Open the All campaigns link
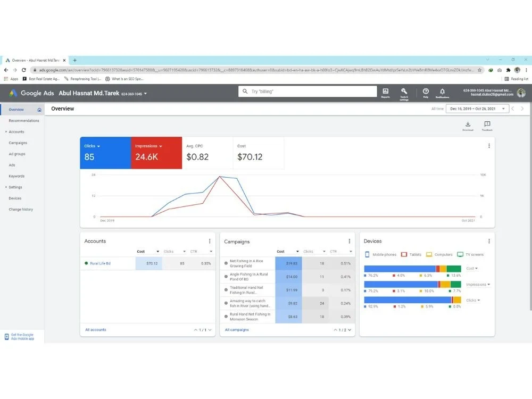The width and height of the screenshot is (532, 399). click(237, 329)
